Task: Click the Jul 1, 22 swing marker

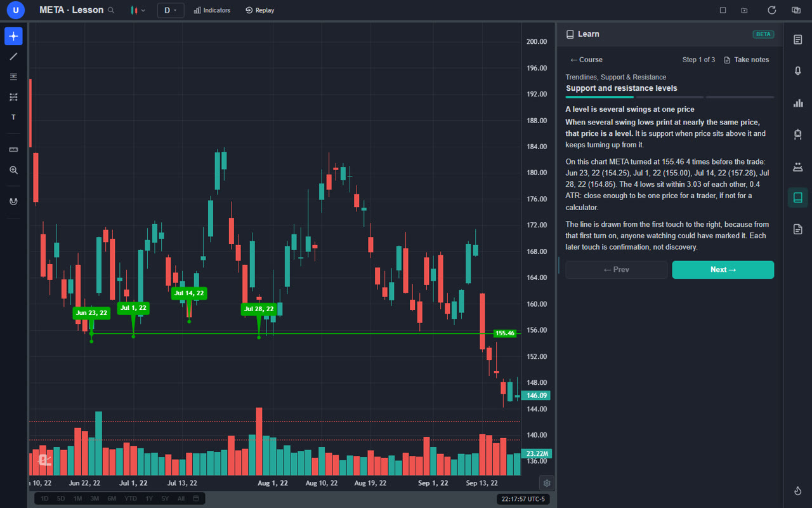Action: click(133, 308)
